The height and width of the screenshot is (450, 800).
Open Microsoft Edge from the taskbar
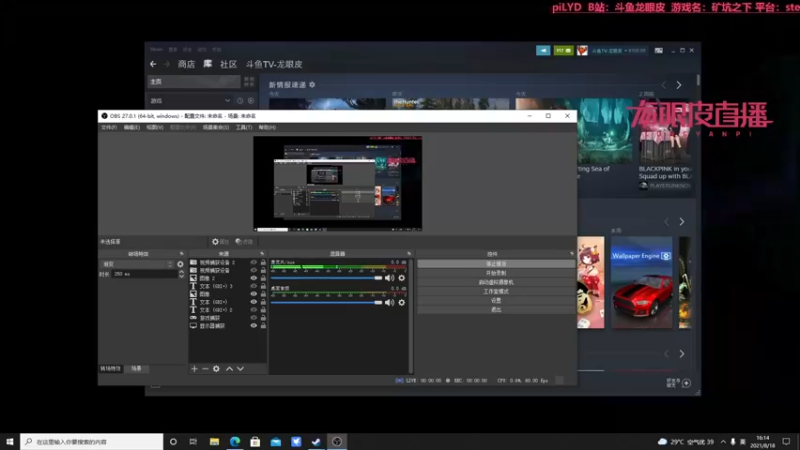tap(235, 442)
